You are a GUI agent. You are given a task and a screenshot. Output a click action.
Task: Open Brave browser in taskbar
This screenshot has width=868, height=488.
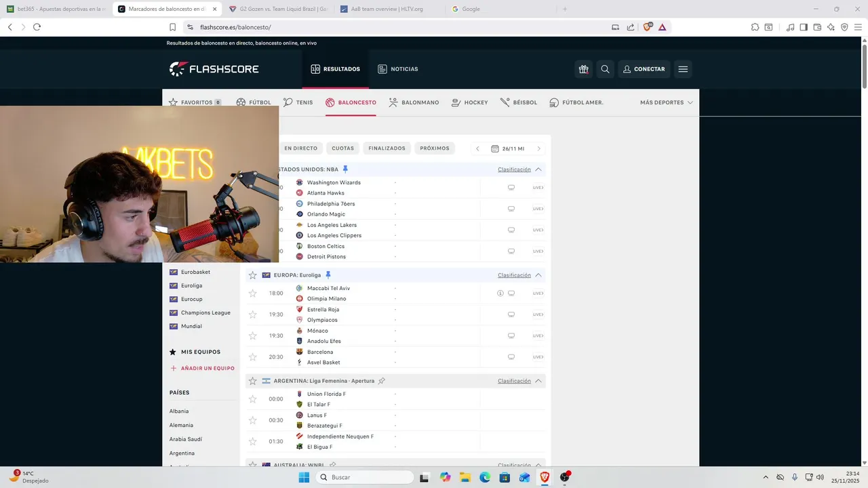pyautogui.click(x=545, y=477)
